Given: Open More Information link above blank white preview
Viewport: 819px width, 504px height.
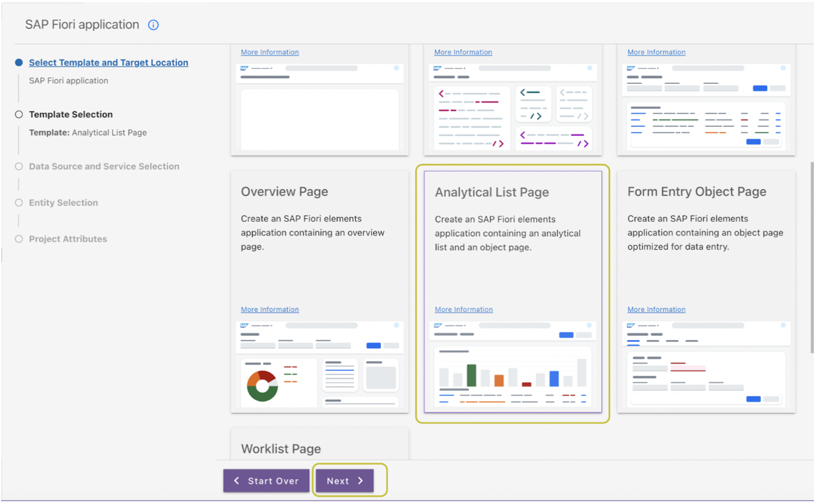Looking at the screenshot, I should click(270, 52).
